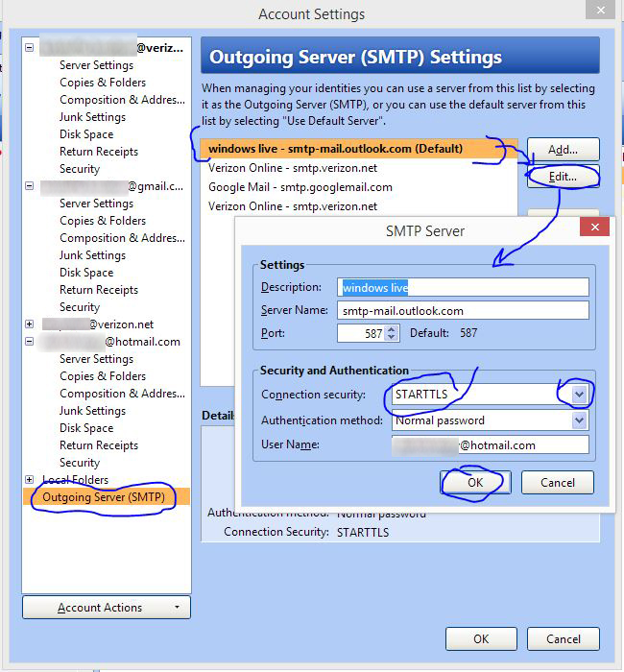The width and height of the screenshot is (624, 672).
Task: Select windows live smtp-mail.outlook.com default server
Action: click(x=359, y=149)
